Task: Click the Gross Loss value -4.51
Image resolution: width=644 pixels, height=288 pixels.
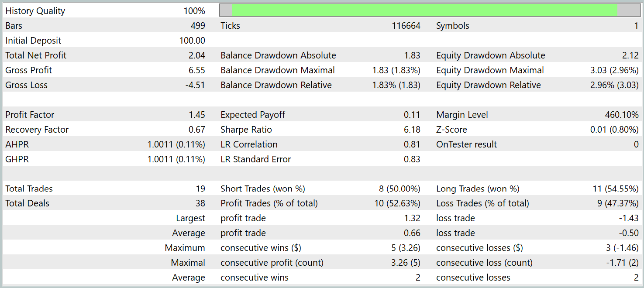Action: click(x=195, y=85)
